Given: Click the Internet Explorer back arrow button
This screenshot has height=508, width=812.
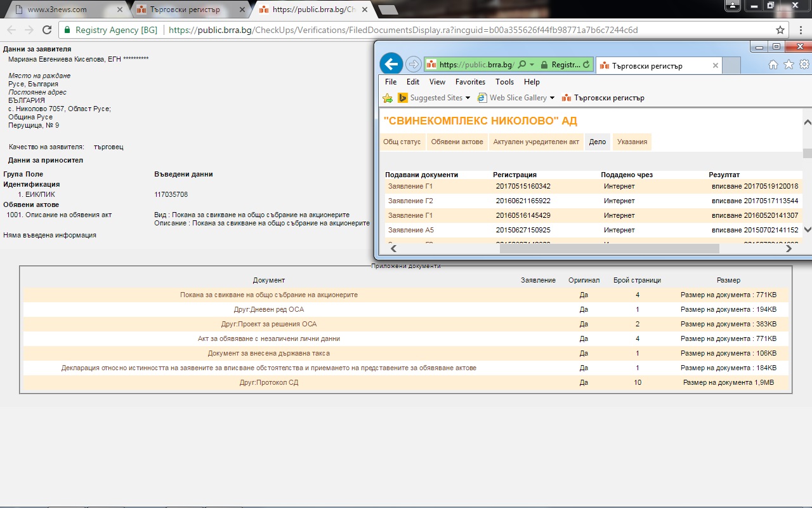Looking at the screenshot, I should [x=391, y=64].
